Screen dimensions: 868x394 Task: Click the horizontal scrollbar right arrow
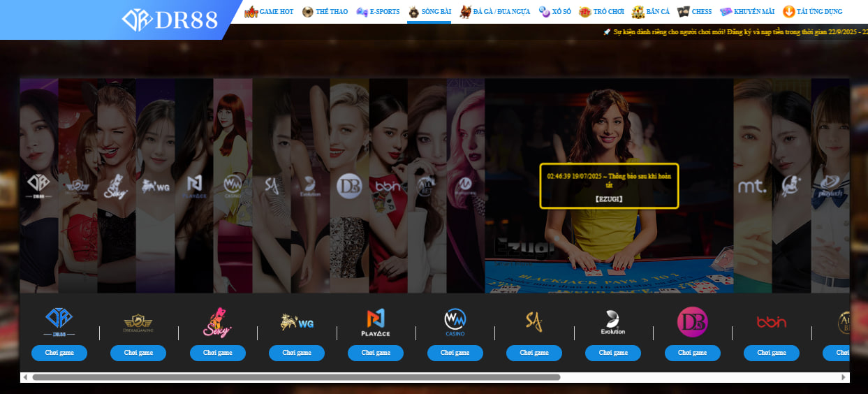843,377
